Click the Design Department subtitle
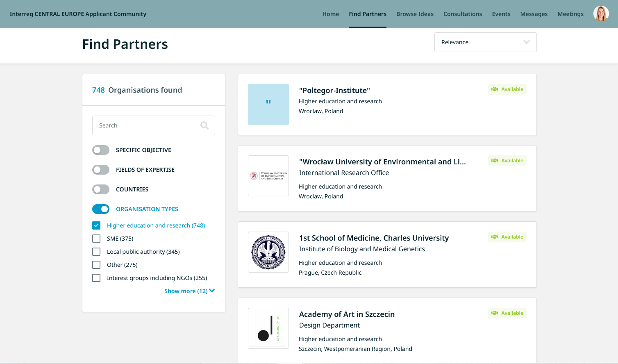This screenshot has width=618, height=364. [329, 325]
